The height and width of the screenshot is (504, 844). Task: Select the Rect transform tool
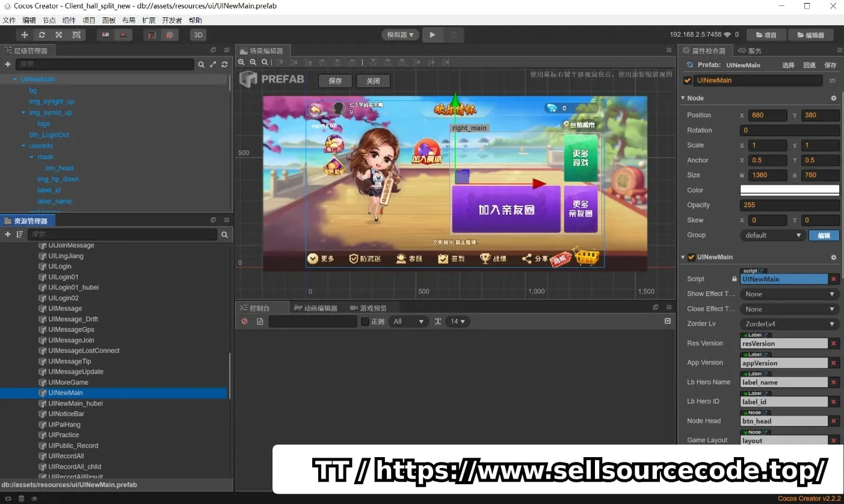(76, 35)
